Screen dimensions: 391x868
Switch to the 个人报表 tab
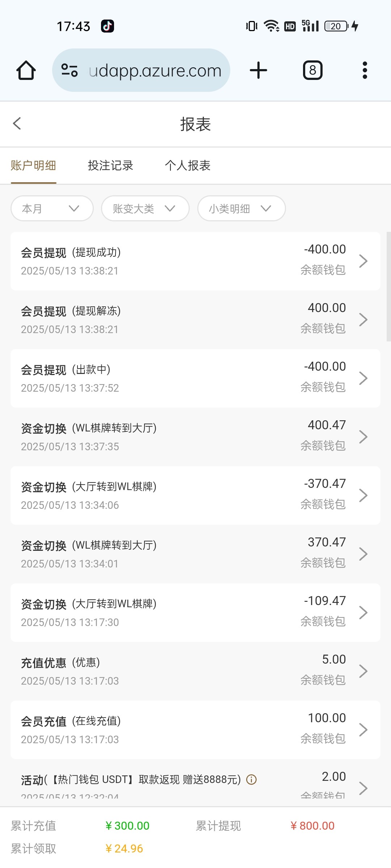coord(188,166)
